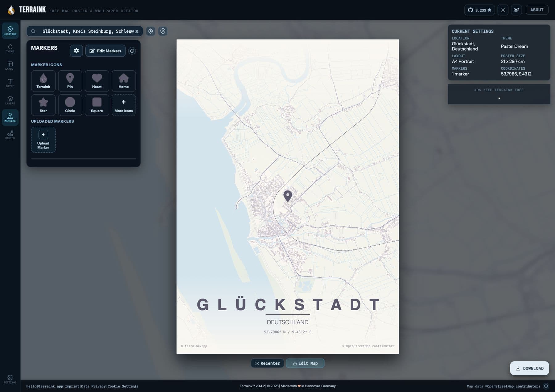Choose the Square marker icon
This screenshot has height=392, width=555.
tap(97, 105)
